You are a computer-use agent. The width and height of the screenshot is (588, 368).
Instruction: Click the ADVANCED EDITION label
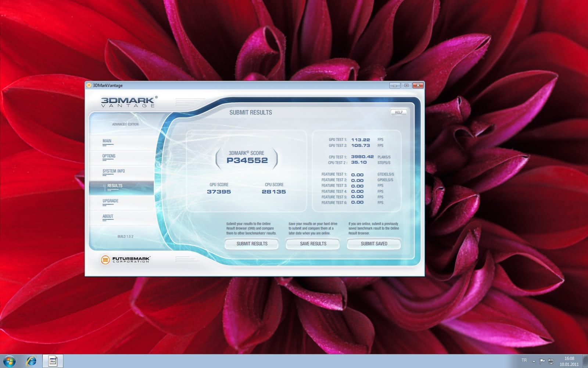125,124
